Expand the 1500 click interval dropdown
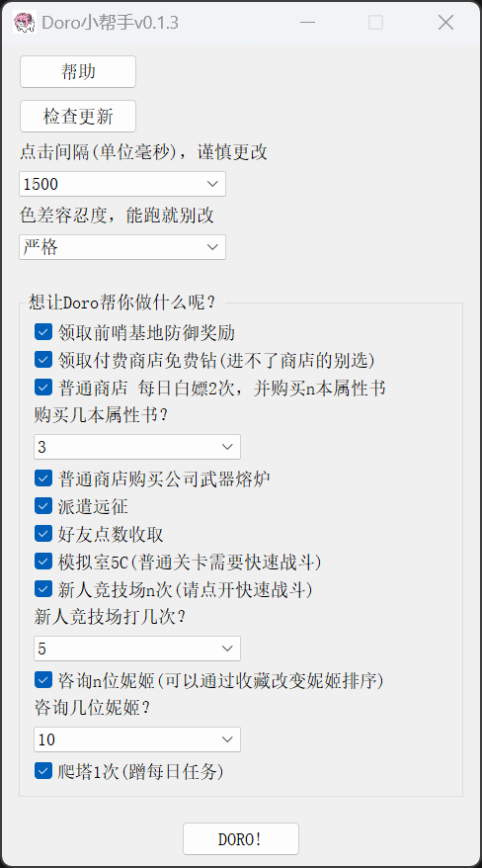 tap(122, 184)
